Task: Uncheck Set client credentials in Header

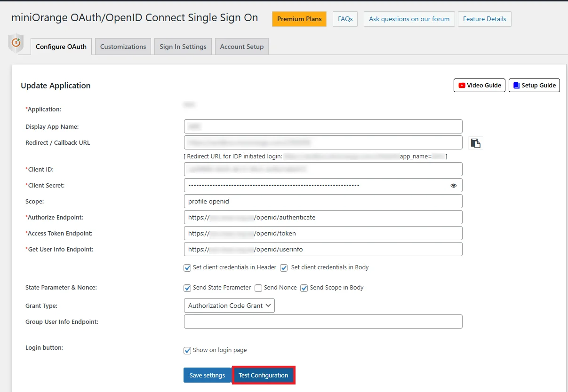Action: tap(187, 267)
